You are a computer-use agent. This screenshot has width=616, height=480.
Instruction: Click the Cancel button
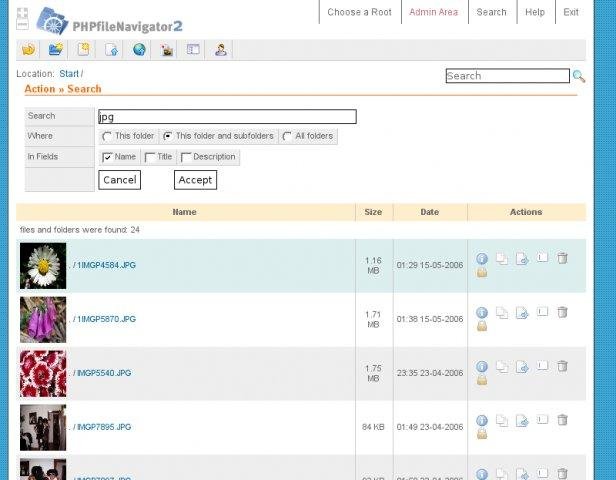point(119,180)
